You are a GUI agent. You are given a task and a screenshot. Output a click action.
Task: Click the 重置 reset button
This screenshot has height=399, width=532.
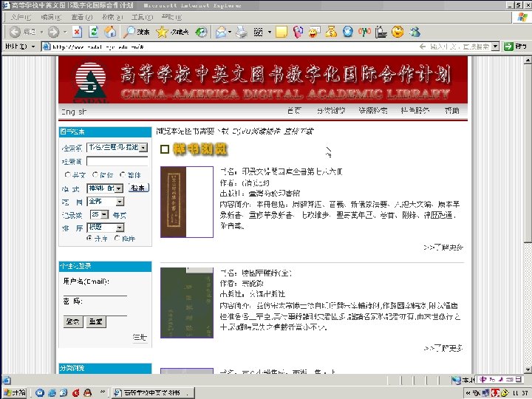click(x=96, y=321)
